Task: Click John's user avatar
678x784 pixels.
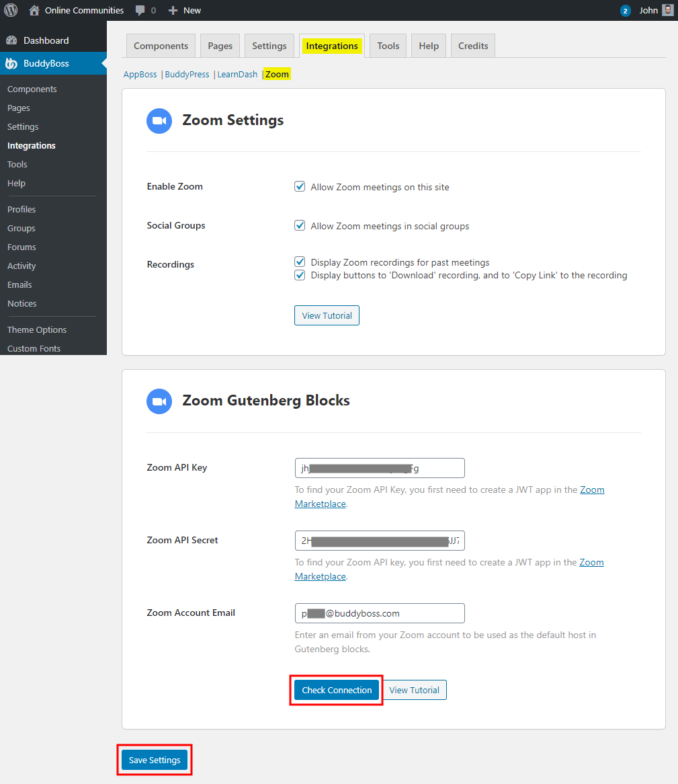Action: click(667, 10)
